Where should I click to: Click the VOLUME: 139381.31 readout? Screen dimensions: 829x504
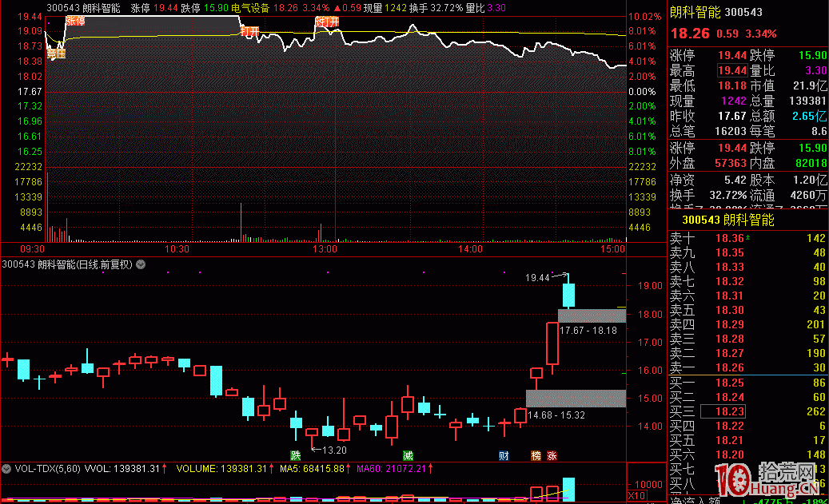(221, 469)
